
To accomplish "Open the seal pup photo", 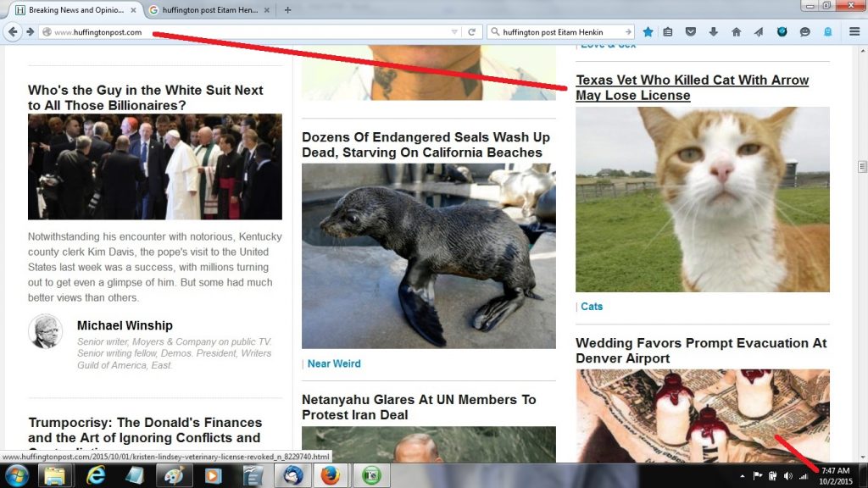I will (x=428, y=256).
